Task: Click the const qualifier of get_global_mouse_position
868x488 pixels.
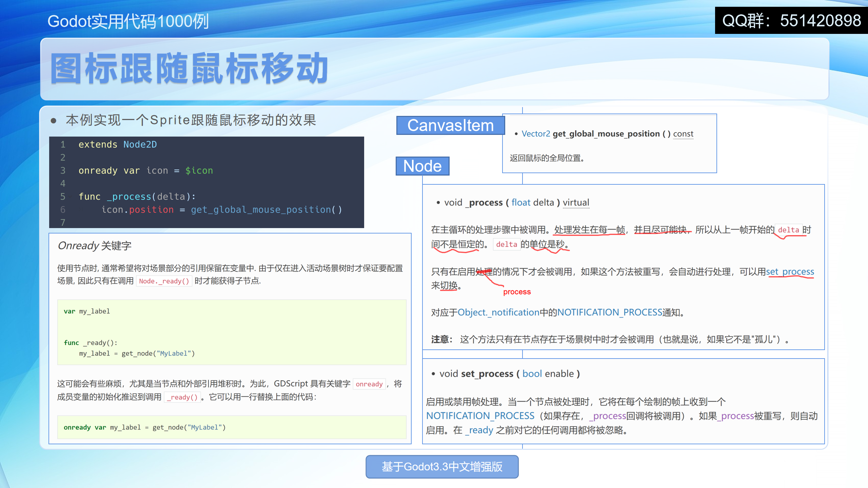Action: coord(683,134)
